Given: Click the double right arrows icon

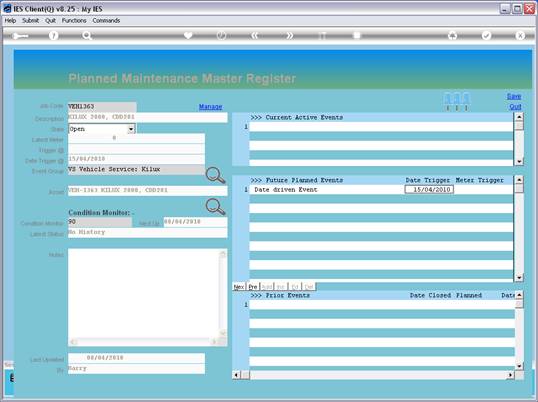Looking at the screenshot, I should coord(290,36).
